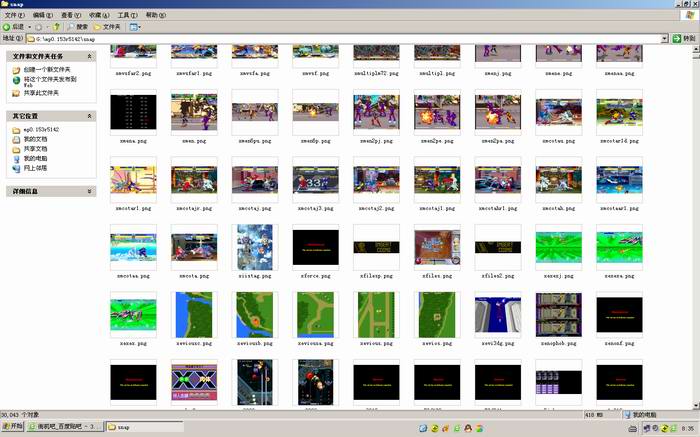The height and width of the screenshot is (437, 700).
Task: Open the 搜索 search pane
Action: pos(78,27)
